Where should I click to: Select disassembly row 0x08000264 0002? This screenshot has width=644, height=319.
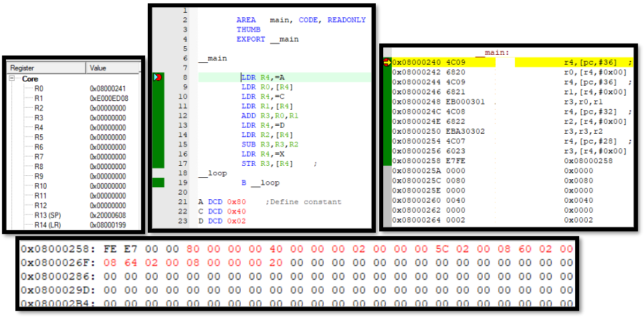512,220
